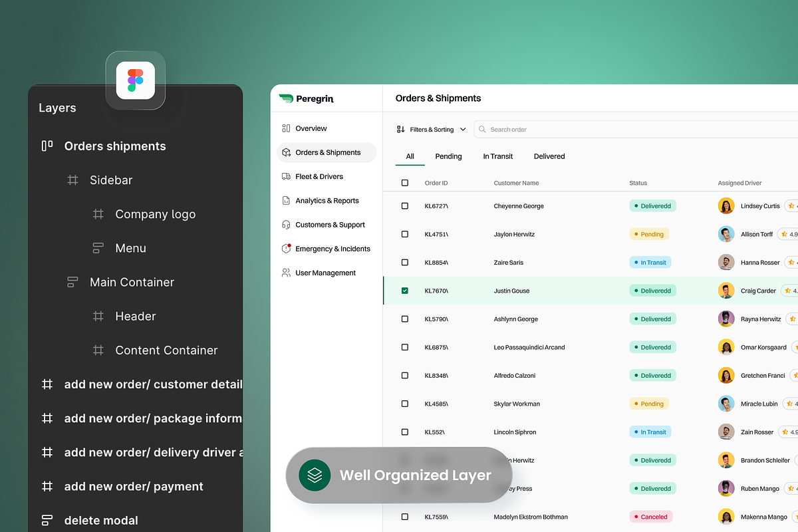Open User Management in the sidebar
This screenshot has height=532, width=798.
[x=327, y=273]
